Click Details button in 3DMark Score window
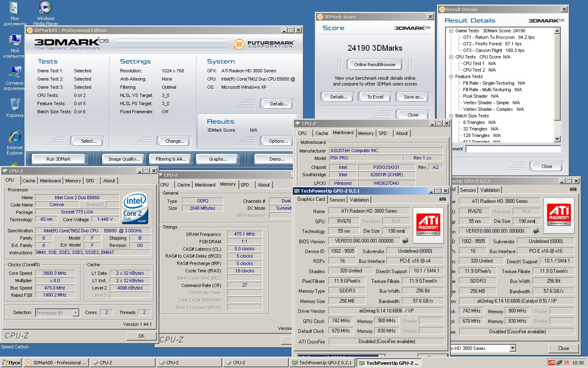This screenshot has height=368, width=588. click(339, 97)
